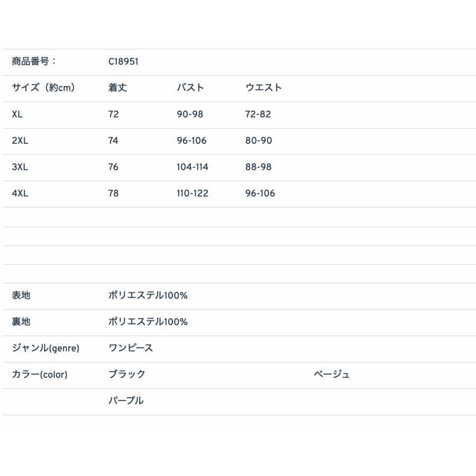Select the ウエスト column header
The image size is (476, 476).
pos(263,87)
